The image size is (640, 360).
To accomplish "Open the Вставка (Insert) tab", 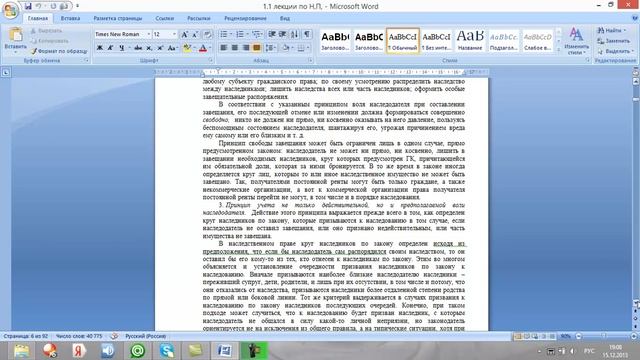I will click(x=70, y=18).
